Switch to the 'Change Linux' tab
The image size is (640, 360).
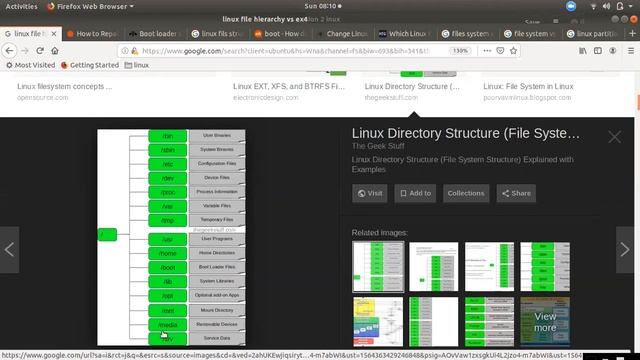coord(343,33)
